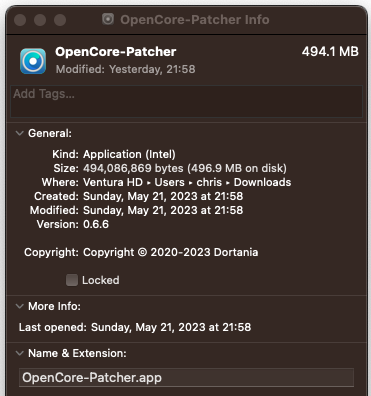Image resolution: width=371 pixels, height=396 pixels.
Task: Edit the OpenCore-Patcher.app name field
Action: tap(186, 378)
